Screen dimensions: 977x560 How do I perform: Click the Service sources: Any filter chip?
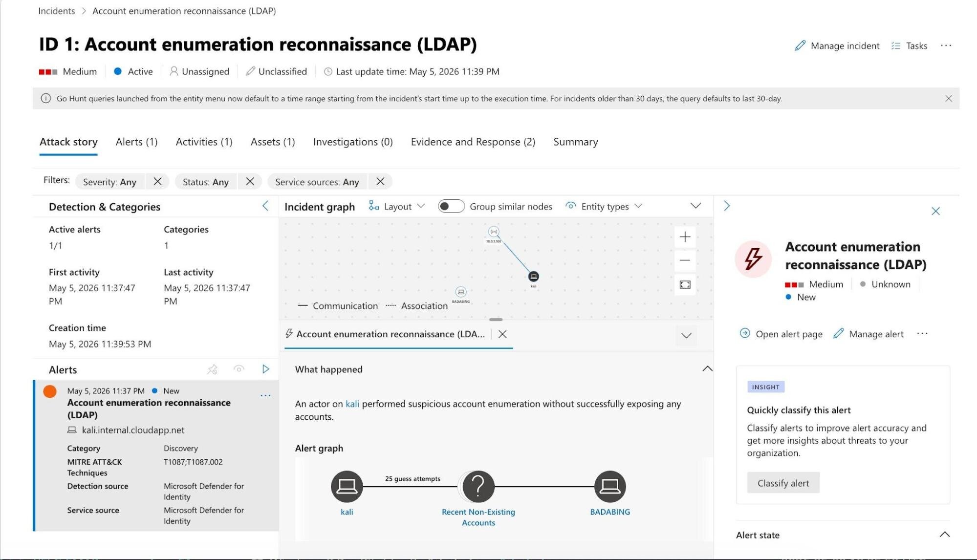317,181
